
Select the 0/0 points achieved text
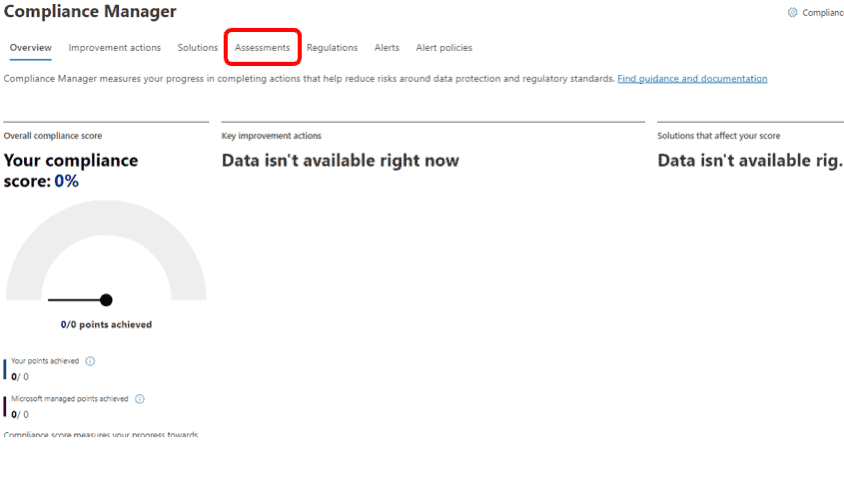(106, 324)
